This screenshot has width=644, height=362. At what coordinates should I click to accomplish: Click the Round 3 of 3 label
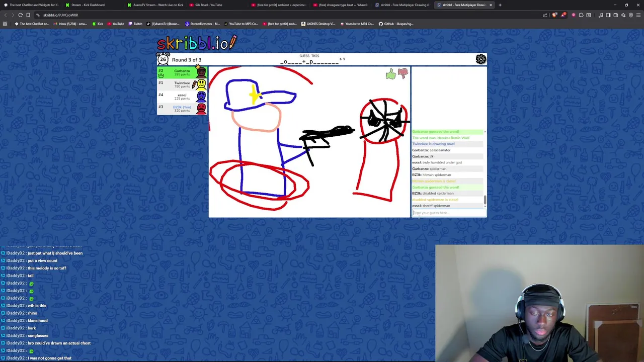pyautogui.click(x=187, y=60)
